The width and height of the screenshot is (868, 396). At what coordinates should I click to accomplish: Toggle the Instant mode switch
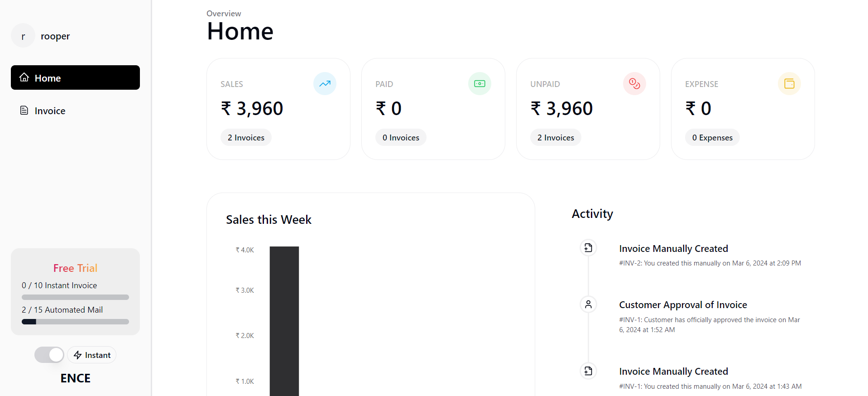pyautogui.click(x=49, y=355)
